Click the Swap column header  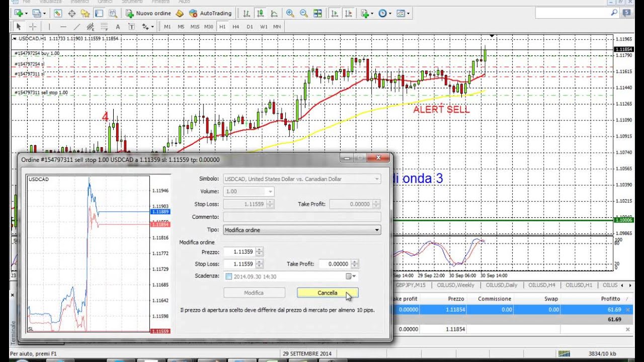coord(537,299)
